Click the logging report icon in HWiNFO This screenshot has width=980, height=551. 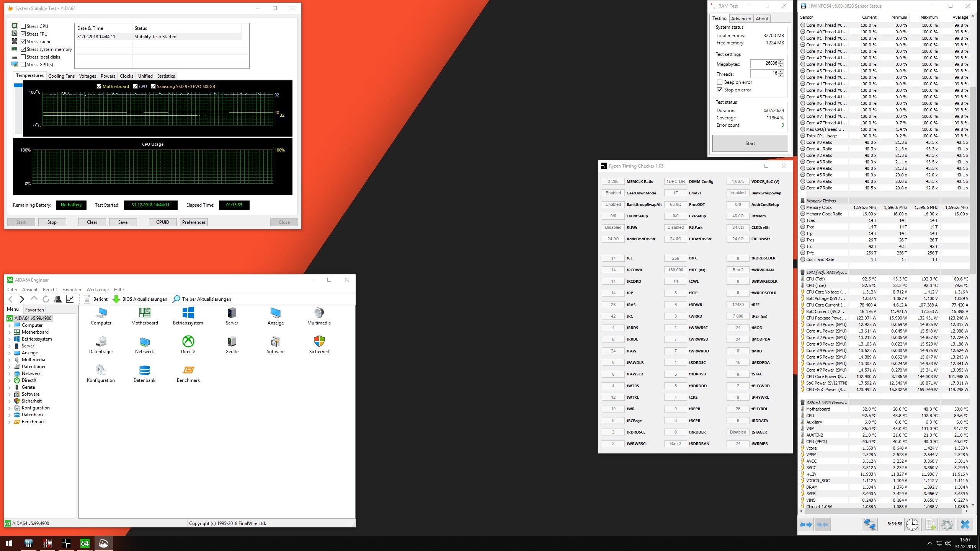coord(929,524)
